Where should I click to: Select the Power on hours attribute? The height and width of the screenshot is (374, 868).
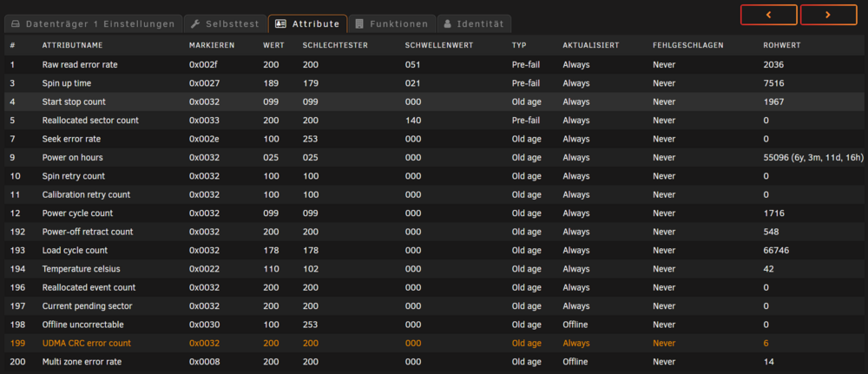[434, 158]
